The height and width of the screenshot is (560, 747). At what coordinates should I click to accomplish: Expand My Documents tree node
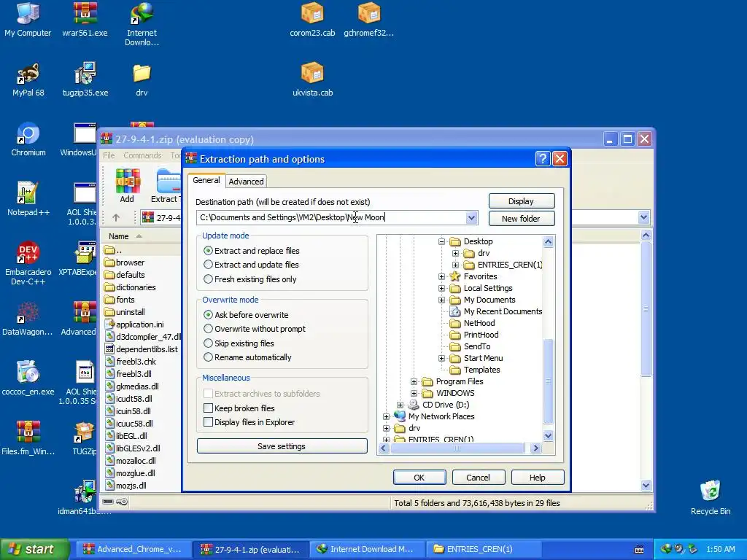pyautogui.click(x=441, y=300)
